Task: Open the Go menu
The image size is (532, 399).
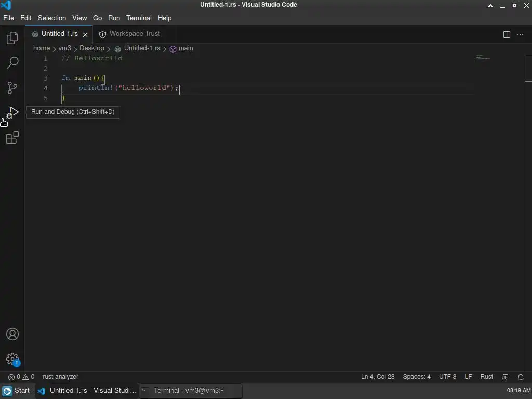Action: (x=97, y=18)
